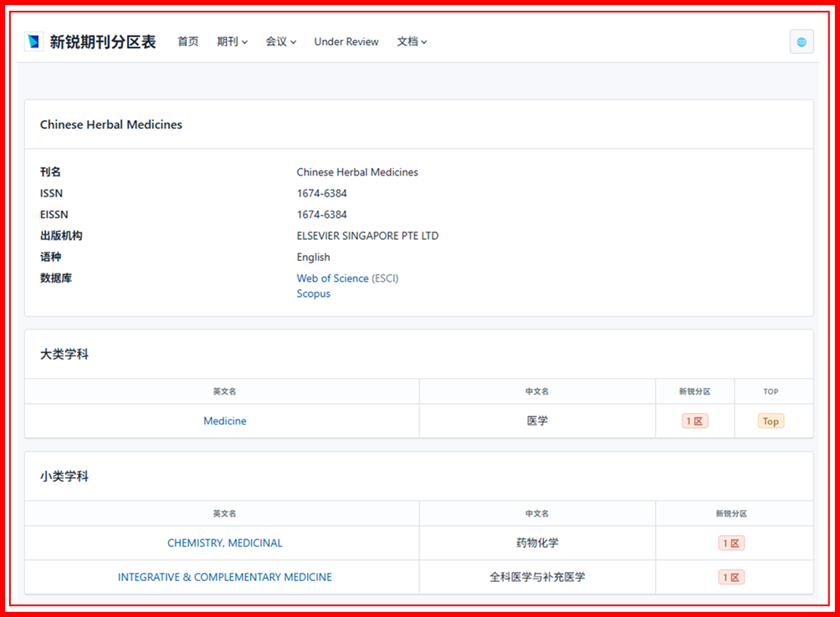Open the CHEMISTRY, MEDICINAL subject link
This screenshot has width=840, height=617.
(225, 543)
